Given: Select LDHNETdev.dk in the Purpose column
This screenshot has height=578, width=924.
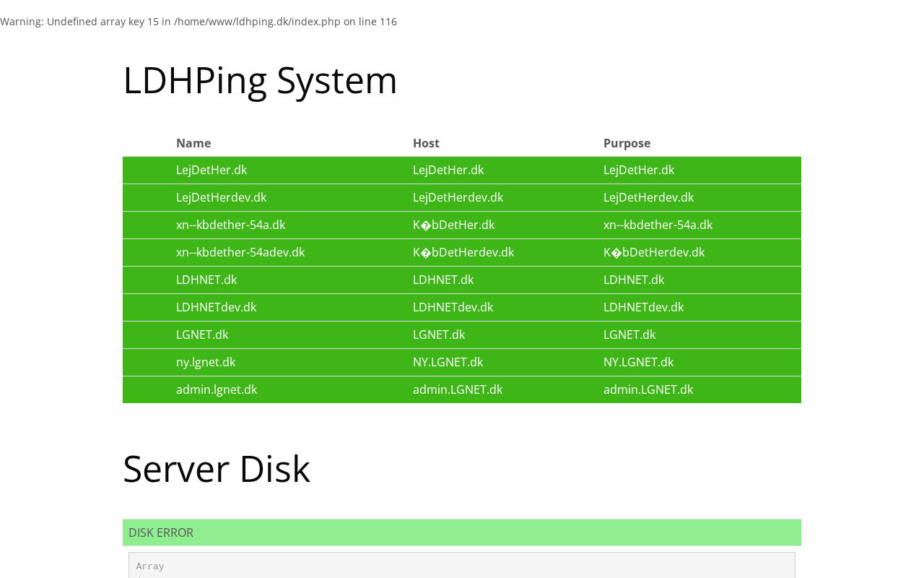Looking at the screenshot, I should coord(643,308).
